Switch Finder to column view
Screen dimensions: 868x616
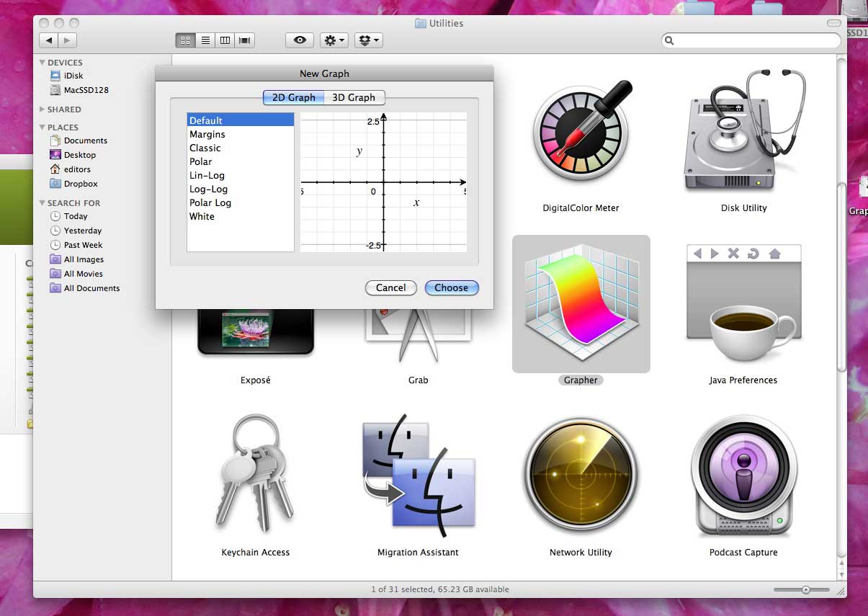click(x=225, y=40)
